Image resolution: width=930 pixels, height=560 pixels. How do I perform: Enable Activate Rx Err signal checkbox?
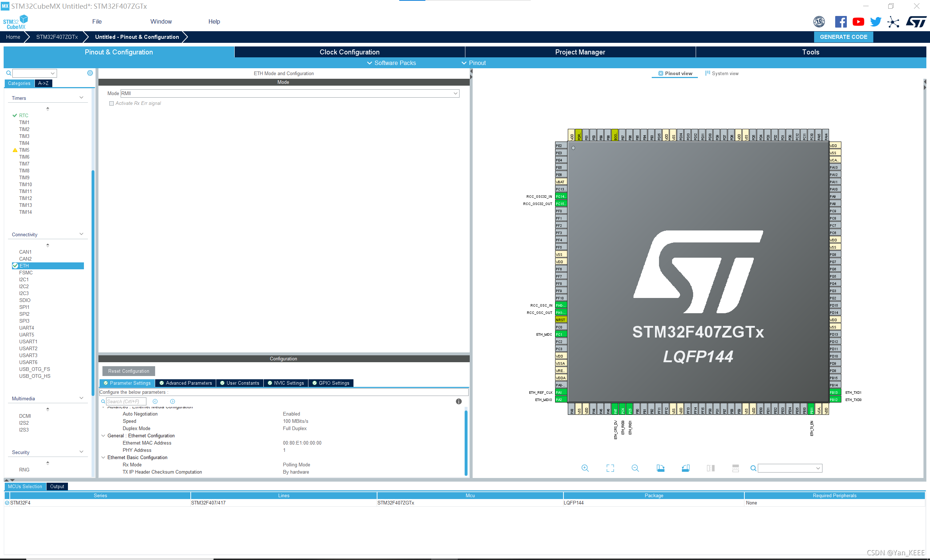[x=111, y=103]
